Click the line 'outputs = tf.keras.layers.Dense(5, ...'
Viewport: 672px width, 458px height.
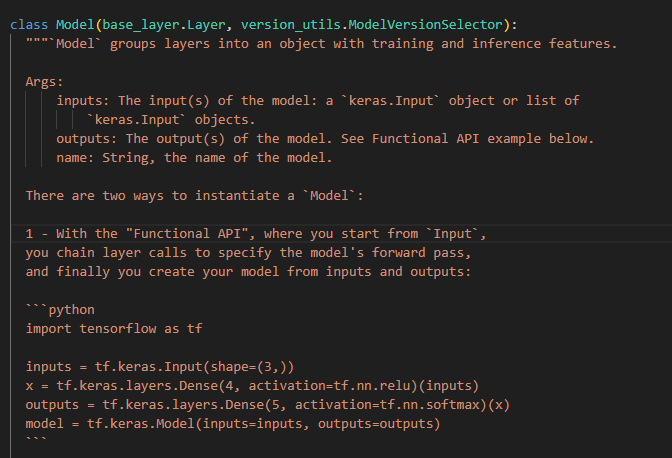point(267,405)
